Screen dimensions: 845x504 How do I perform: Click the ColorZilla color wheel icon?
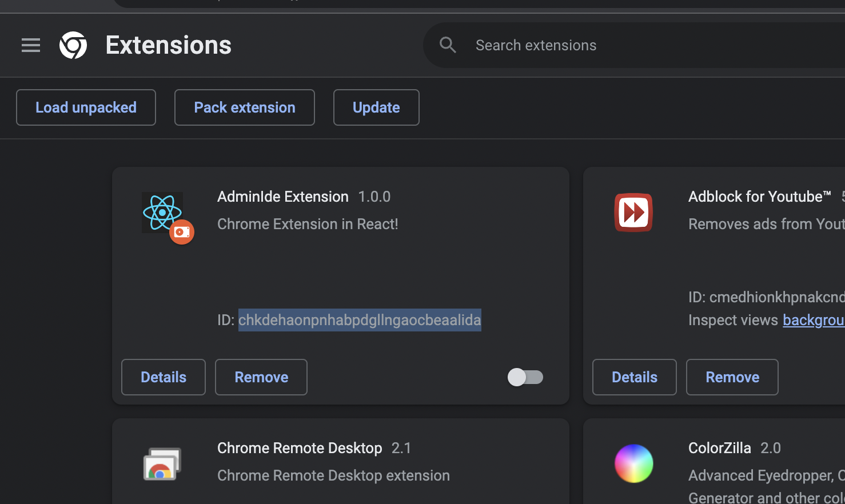[x=633, y=463]
